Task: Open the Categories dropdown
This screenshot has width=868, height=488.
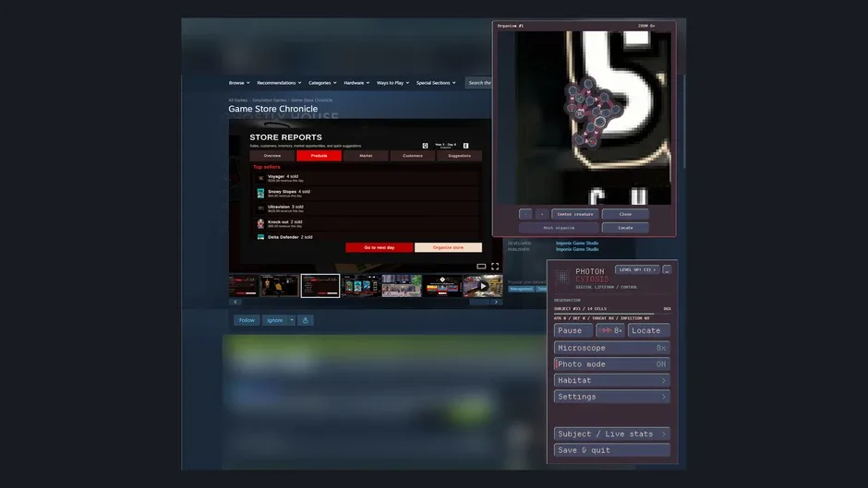Action: (x=322, y=83)
